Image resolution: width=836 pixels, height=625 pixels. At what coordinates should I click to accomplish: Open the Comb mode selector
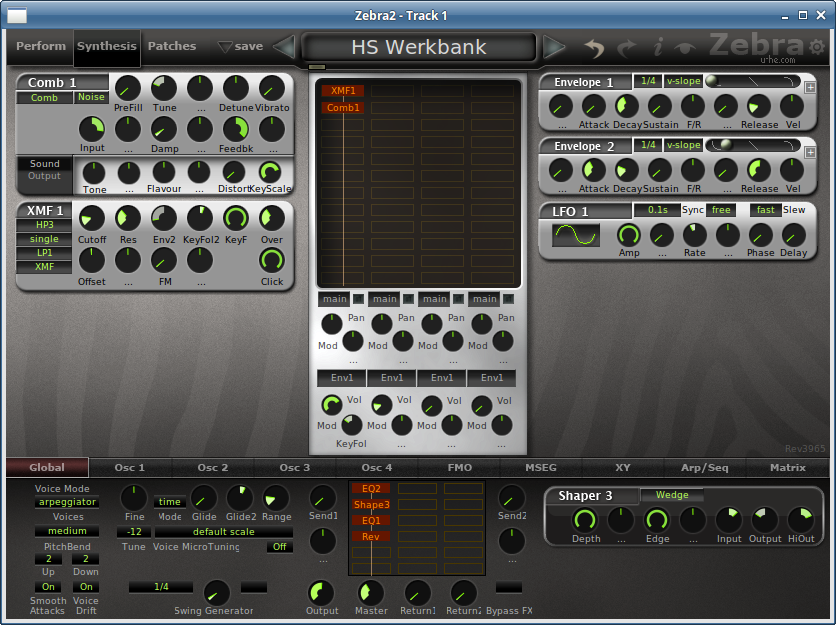44,98
